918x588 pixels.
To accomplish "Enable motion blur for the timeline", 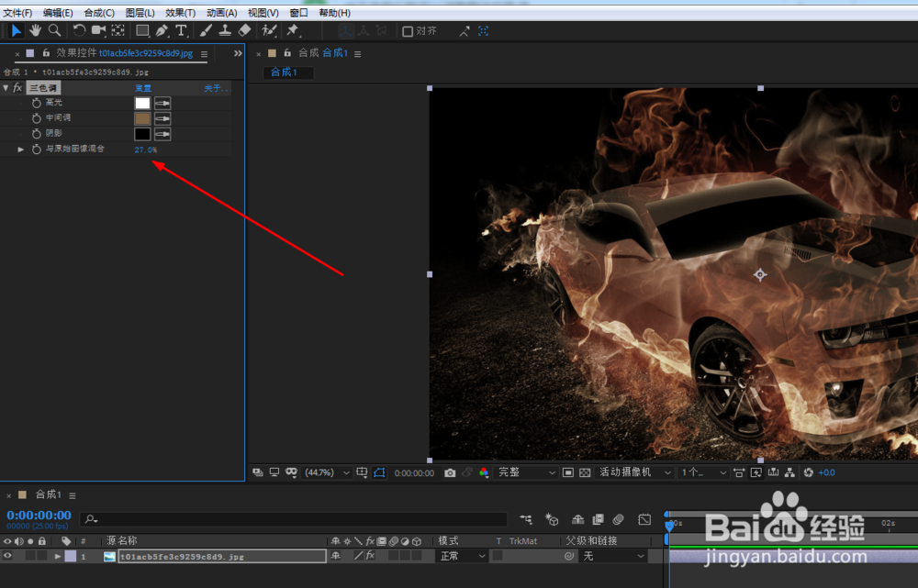I will pyautogui.click(x=618, y=519).
